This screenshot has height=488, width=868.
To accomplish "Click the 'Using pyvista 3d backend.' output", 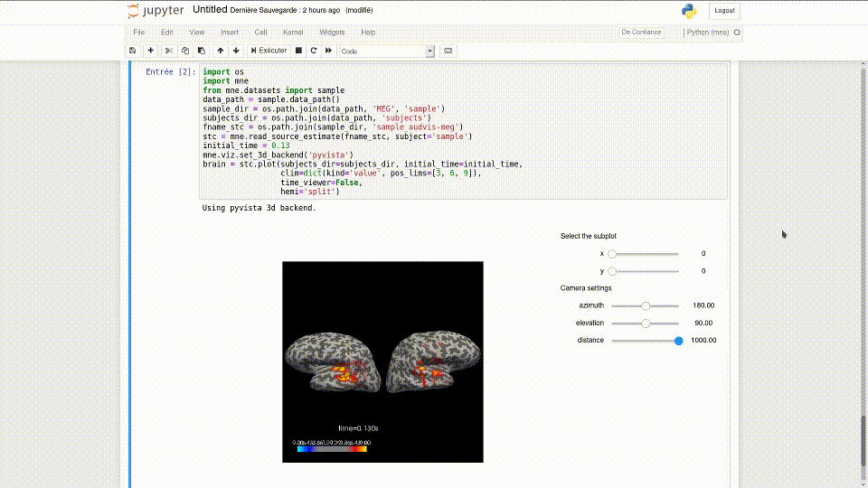I will pyautogui.click(x=259, y=208).
